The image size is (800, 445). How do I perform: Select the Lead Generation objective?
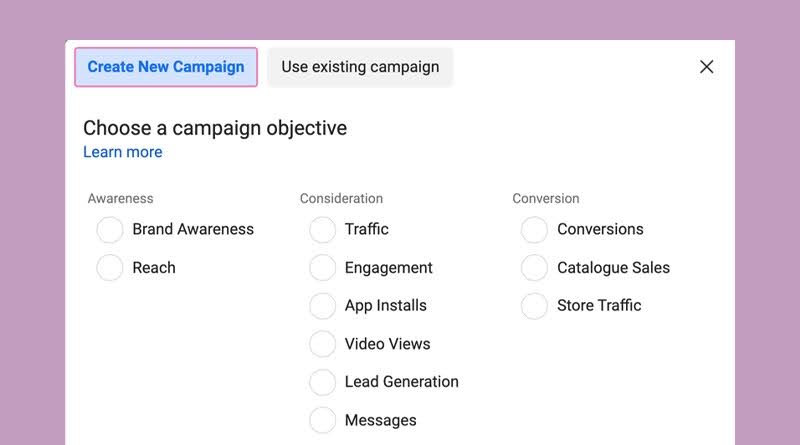click(x=322, y=382)
